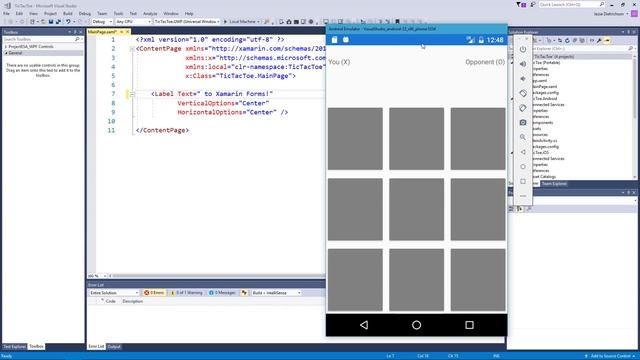The width and height of the screenshot is (640, 360).
Task: Open the Entire Solution scope dropdown
Action: pos(114,293)
